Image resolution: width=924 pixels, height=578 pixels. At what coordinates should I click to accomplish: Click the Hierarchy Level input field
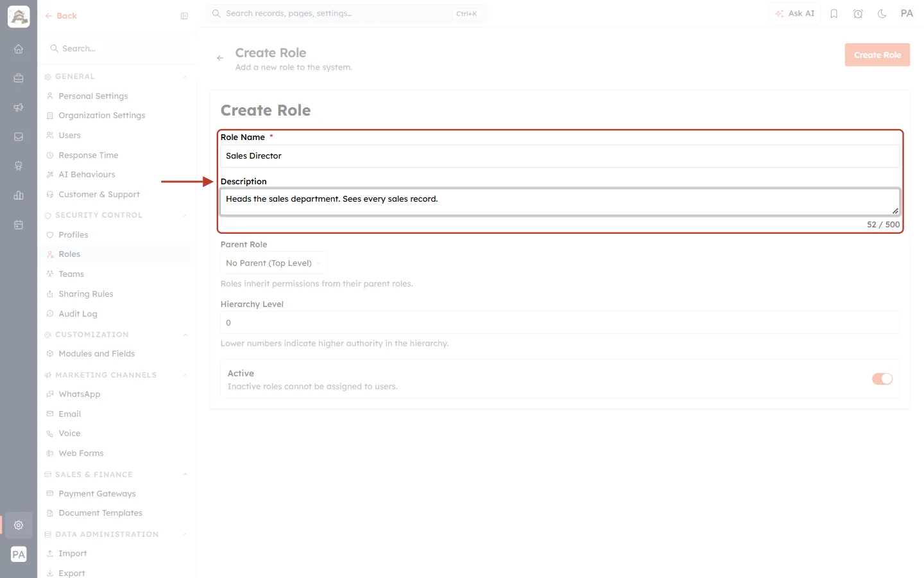pos(560,323)
